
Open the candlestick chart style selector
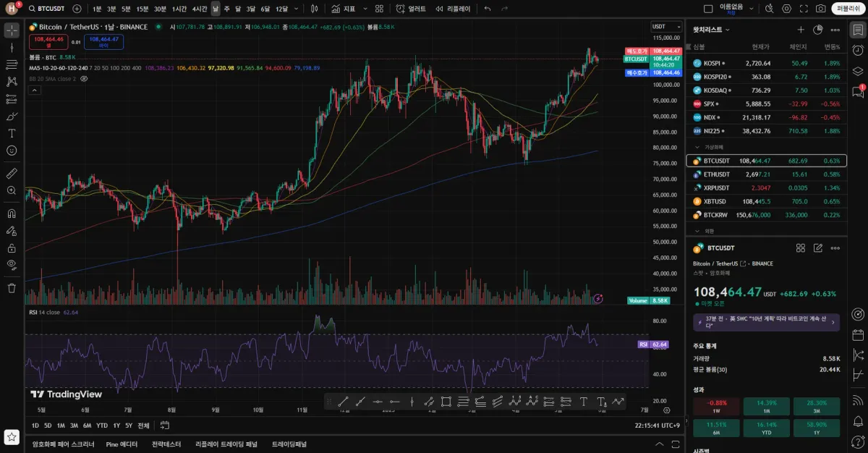(314, 9)
